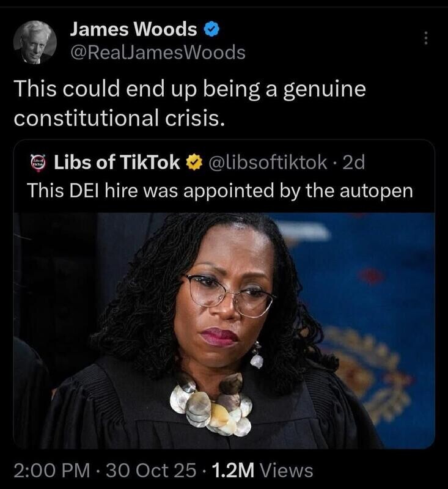Open James Woods' profile picture
448x489 pixels.
click(35, 42)
